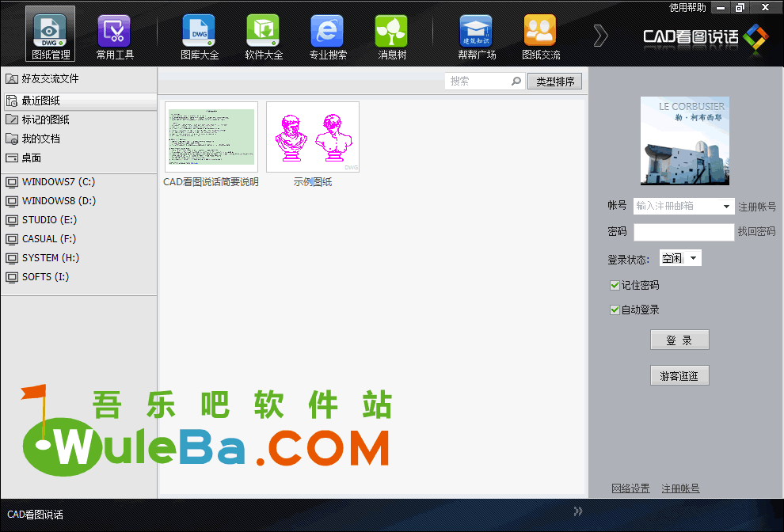Open 图纸交流 drawing exchange
Viewport: 784px width, 532px height.
point(541,37)
